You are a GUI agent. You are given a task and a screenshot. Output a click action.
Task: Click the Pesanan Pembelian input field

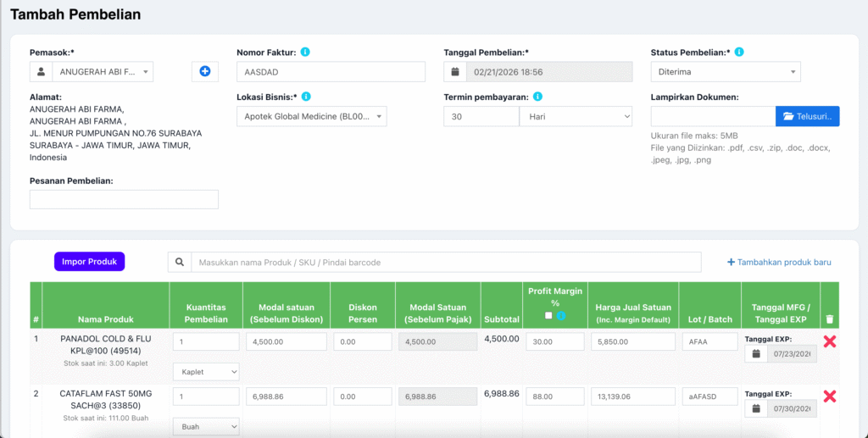pyautogui.click(x=124, y=199)
